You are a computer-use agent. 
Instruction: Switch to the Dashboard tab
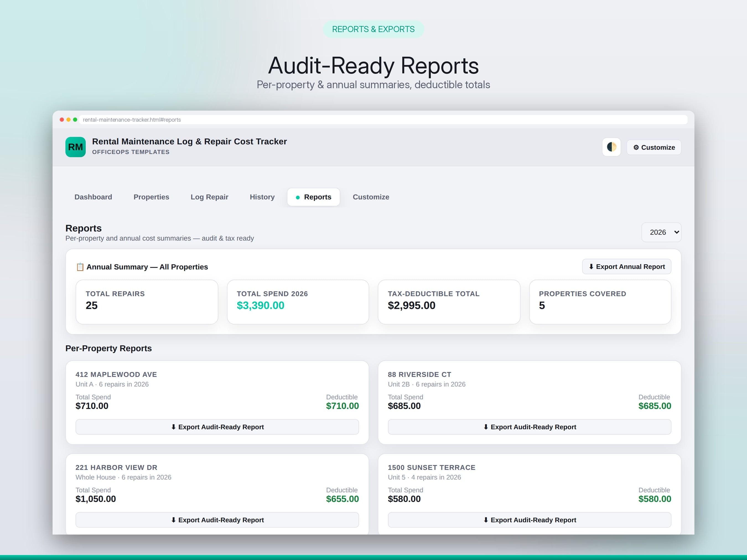[93, 197]
